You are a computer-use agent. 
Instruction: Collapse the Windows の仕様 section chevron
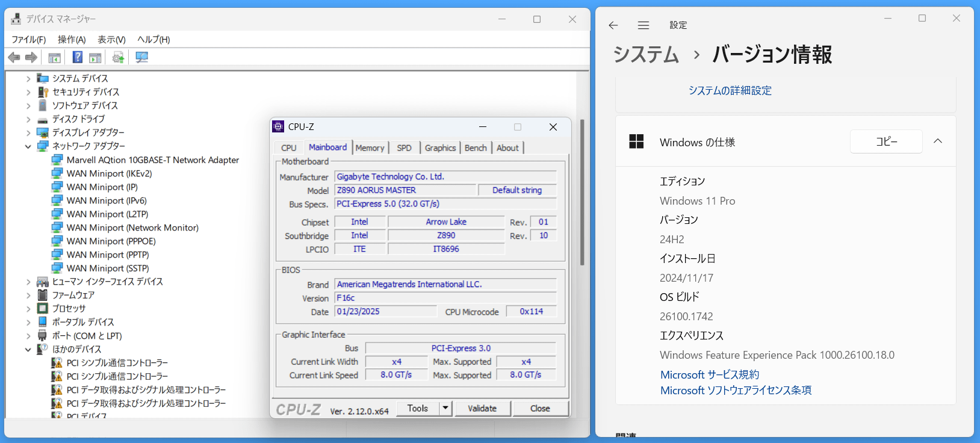(938, 141)
